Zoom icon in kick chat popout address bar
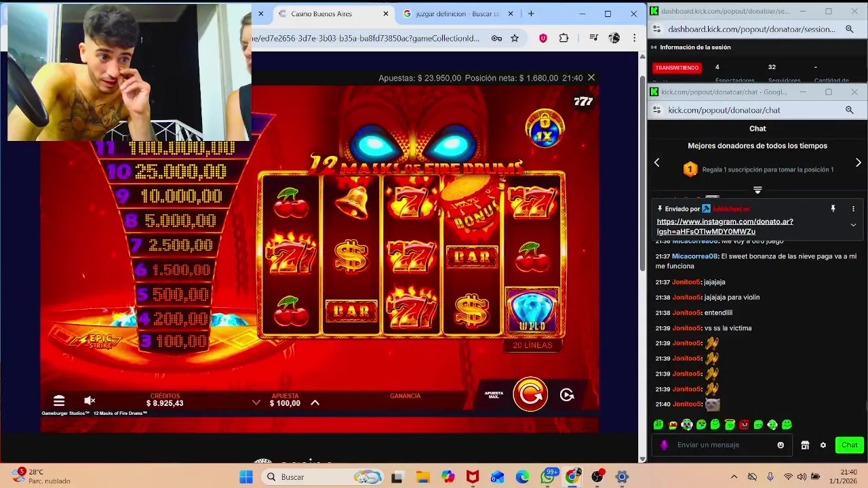This screenshot has height=488, width=868. point(850,110)
